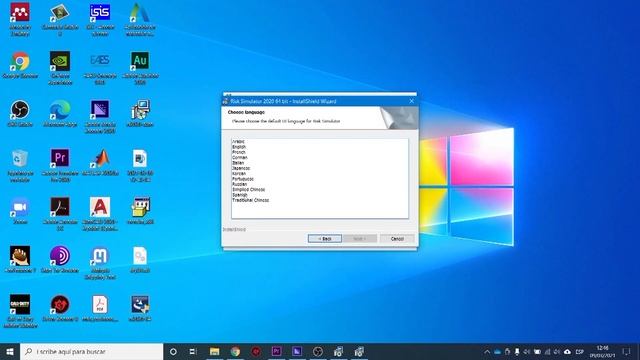
Task: Click the OneDrive cloud tray icon
Action: [497, 352]
